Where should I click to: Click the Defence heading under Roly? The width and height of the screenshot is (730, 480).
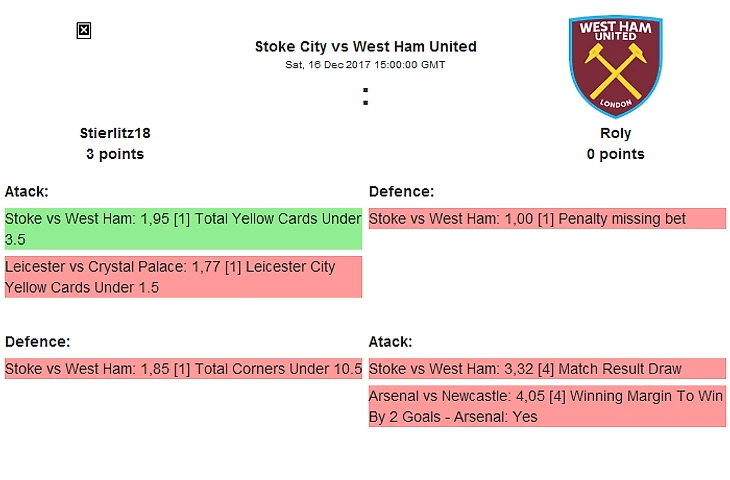(x=401, y=191)
